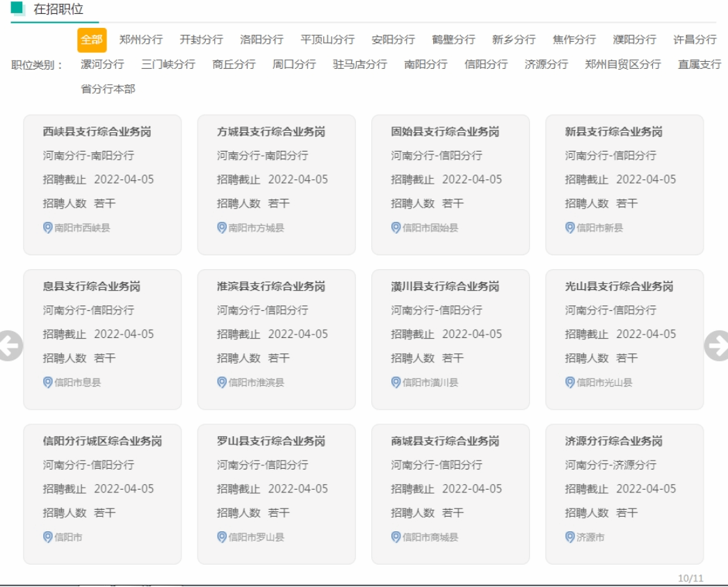The image size is (728, 587).
Task: Filter positions by 三门峡分行
Action: 168,65
